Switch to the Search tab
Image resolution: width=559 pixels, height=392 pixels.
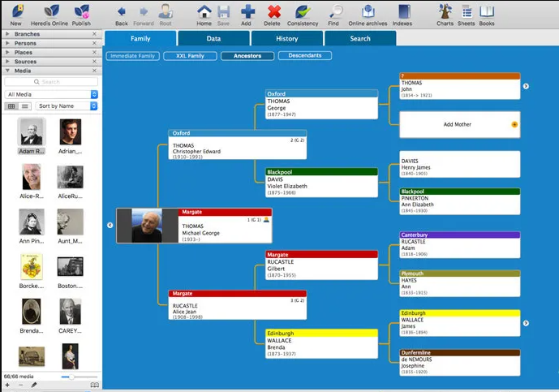click(x=360, y=38)
